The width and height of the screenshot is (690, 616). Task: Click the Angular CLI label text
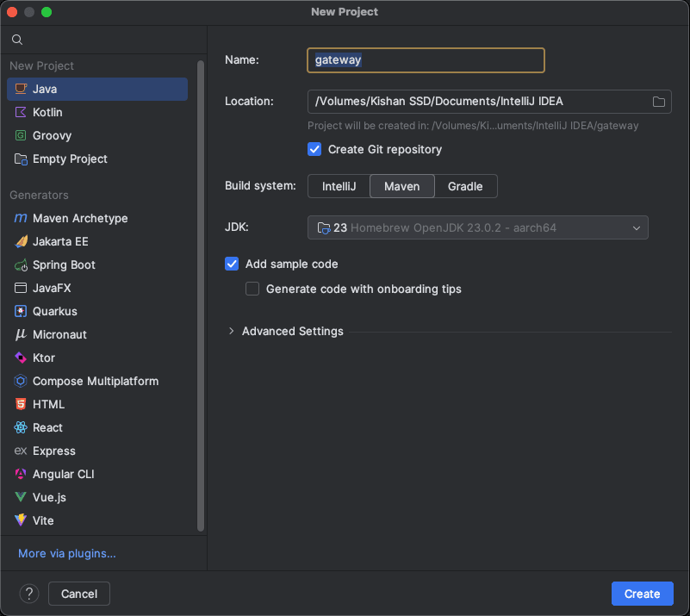coord(64,475)
